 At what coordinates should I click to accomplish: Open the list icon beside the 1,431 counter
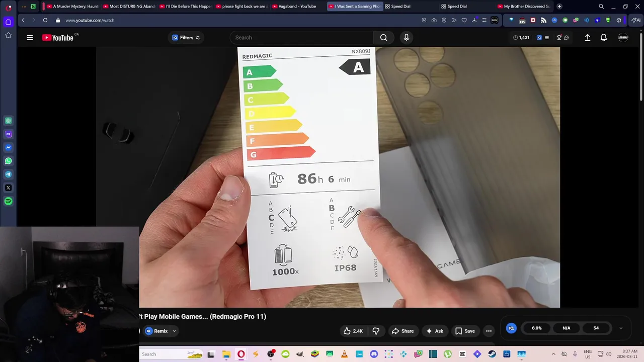tap(547, 38)
